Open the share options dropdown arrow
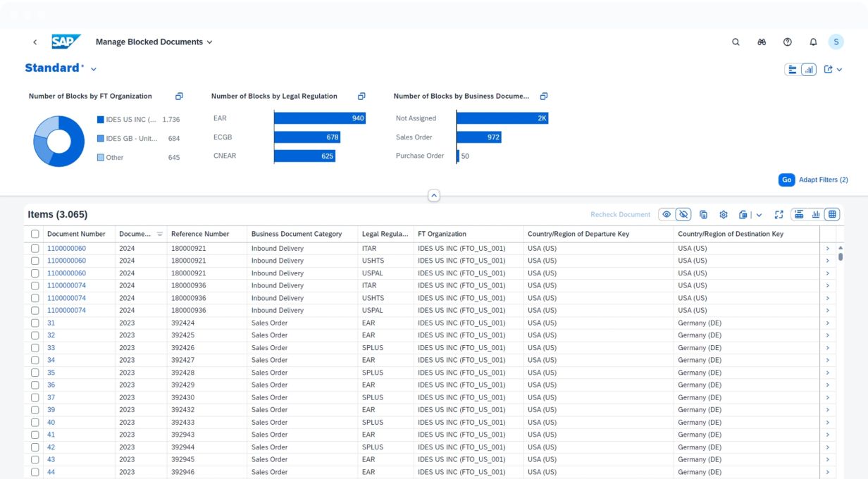This screenshot has height=479, width=868. tap(839, 70)
